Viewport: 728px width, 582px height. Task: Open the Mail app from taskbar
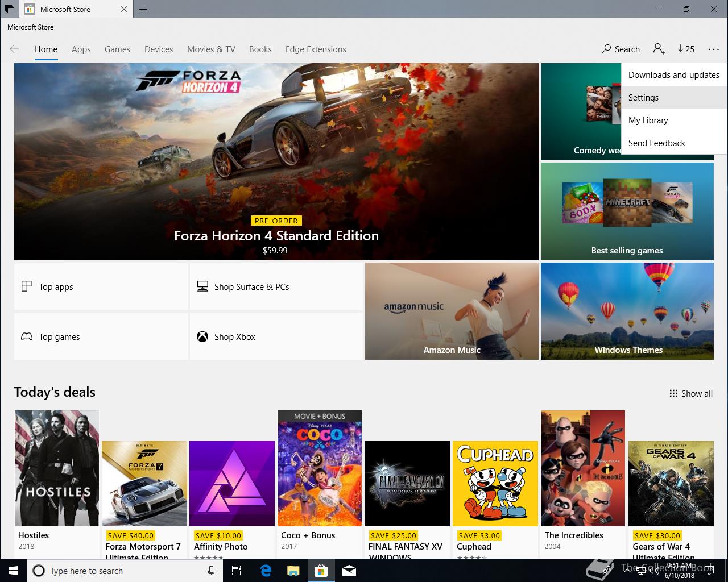[x=349, y=571]
